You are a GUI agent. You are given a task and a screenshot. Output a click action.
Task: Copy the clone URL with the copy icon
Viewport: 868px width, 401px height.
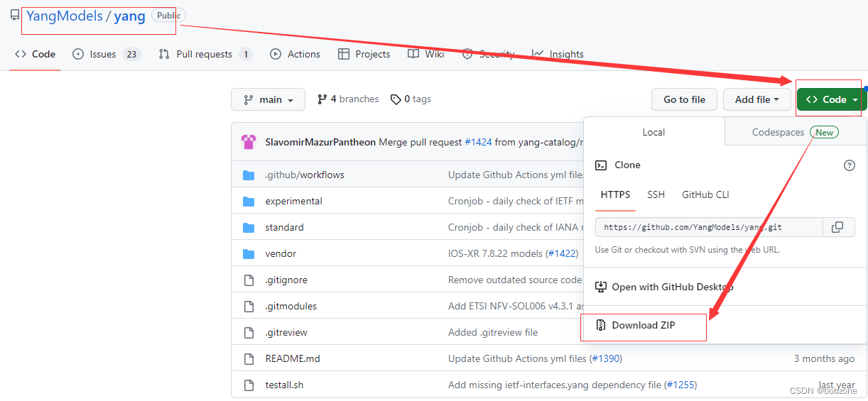click(838, 227)
